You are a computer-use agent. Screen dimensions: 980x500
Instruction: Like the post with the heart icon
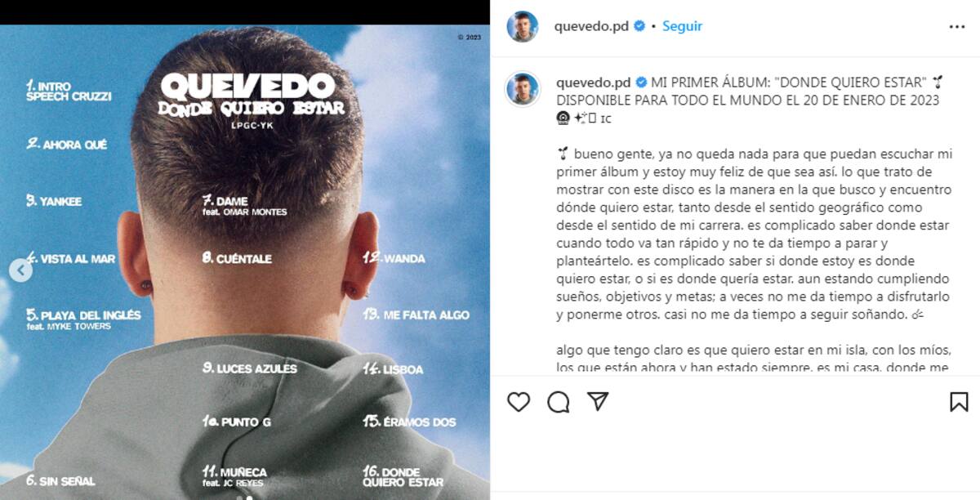[519, 401]
